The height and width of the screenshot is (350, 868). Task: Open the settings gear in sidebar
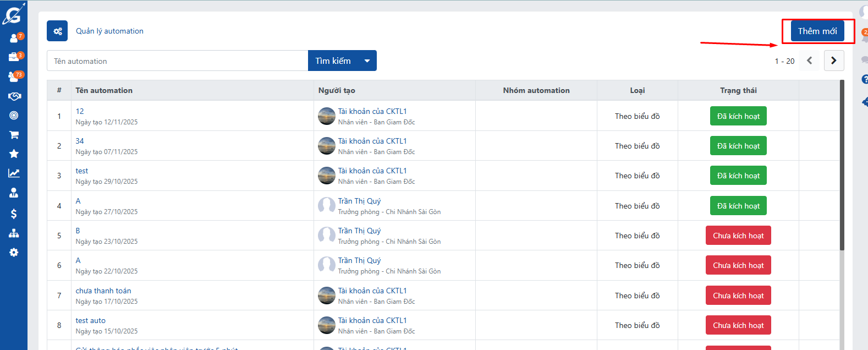14,252
